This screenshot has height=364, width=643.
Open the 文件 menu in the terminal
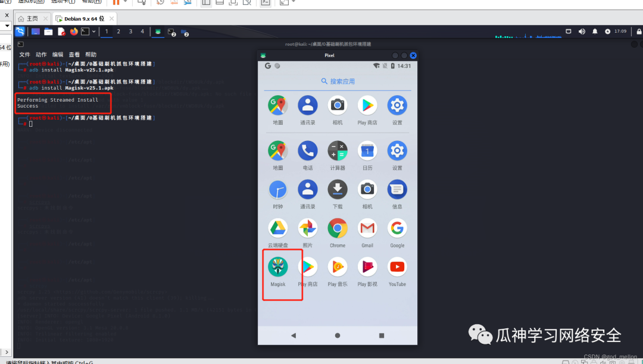[x=24, y=55]
